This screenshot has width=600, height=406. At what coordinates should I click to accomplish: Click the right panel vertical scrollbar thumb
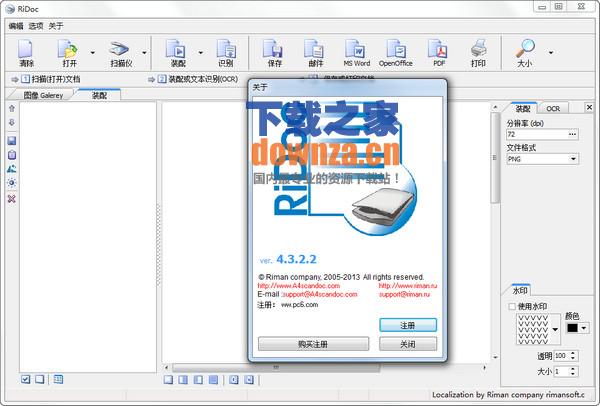coord(494,158)
